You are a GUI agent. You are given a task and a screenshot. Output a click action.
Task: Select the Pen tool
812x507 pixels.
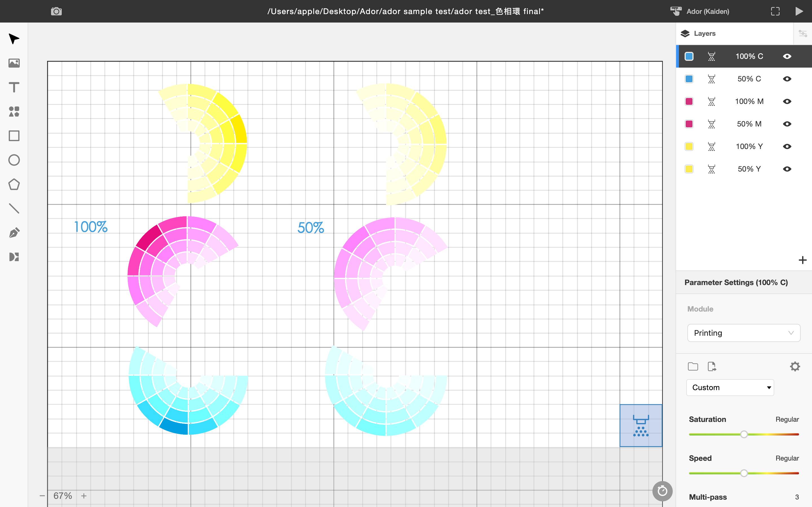click(x=14, y=232)
